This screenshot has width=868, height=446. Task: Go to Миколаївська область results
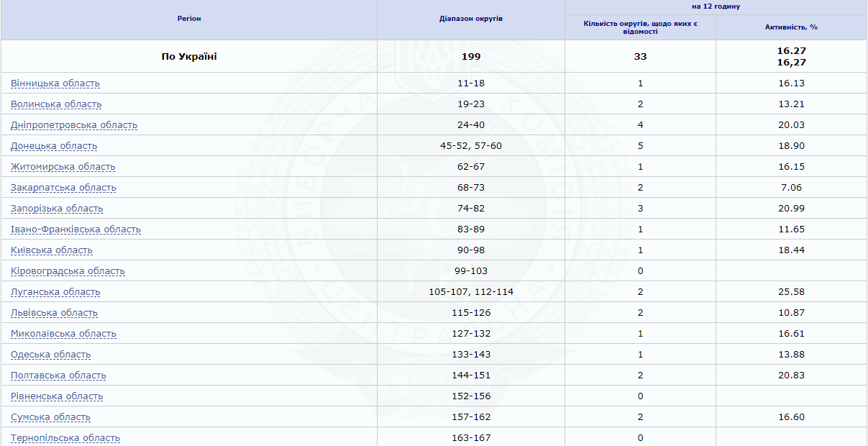[63, 334]
